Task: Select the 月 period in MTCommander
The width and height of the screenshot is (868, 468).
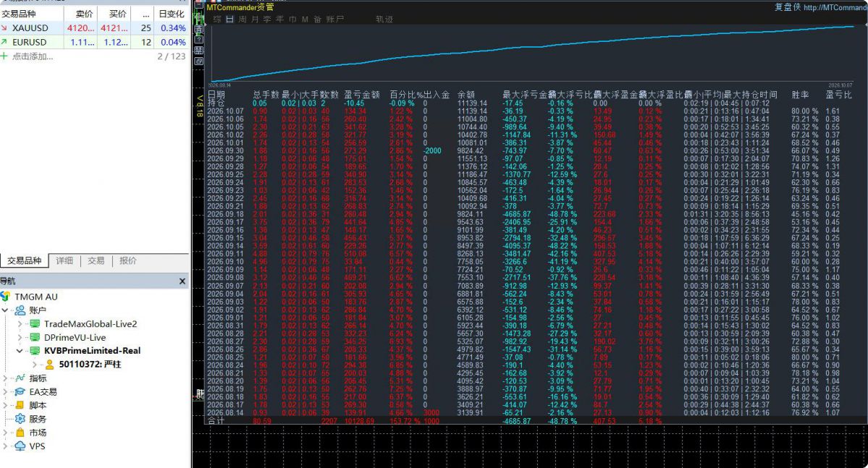Action: point(255,20)
